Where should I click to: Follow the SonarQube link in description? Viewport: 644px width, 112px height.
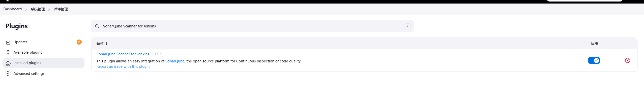pos(175,61)
